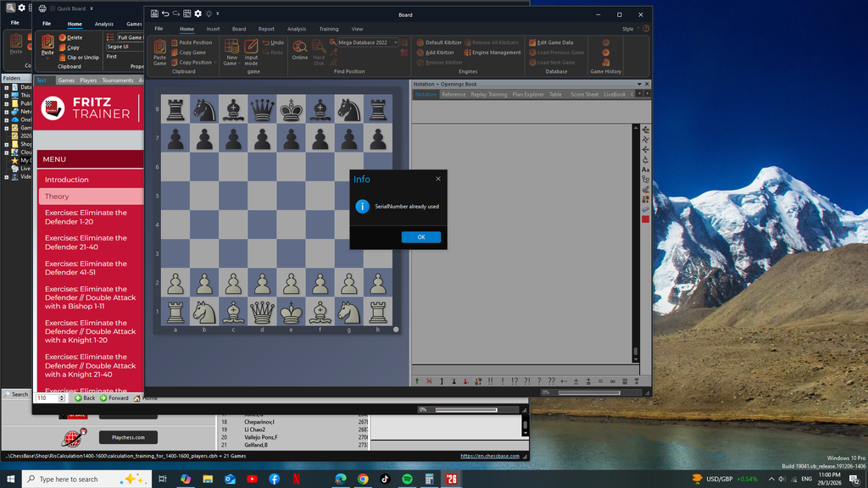This screenshot has height=488, width=868.
Task: Click OK in the Info dialog
Action: tap(421, 237)
